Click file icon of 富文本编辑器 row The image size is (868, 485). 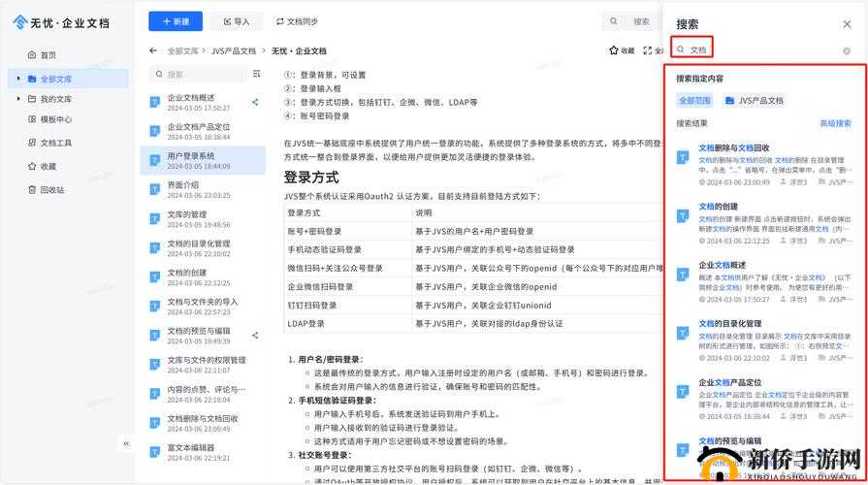coord(155,452)
